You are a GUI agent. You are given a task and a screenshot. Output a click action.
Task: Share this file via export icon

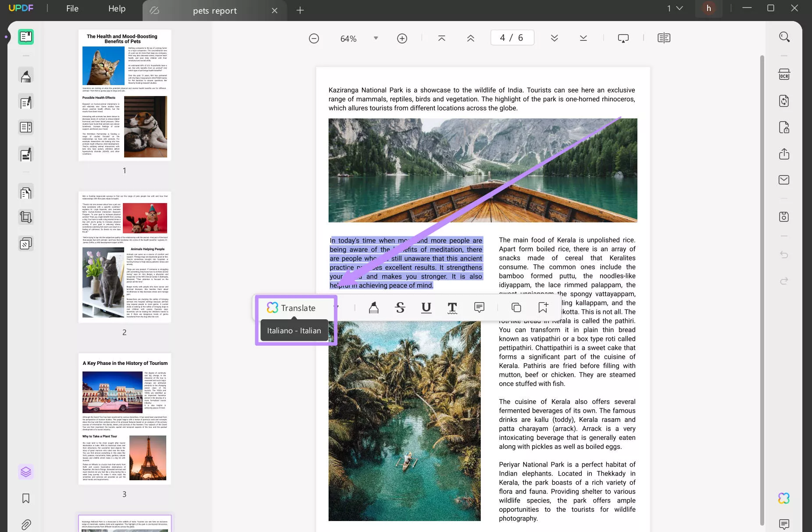pyautogui.click(x=784, y=154)
